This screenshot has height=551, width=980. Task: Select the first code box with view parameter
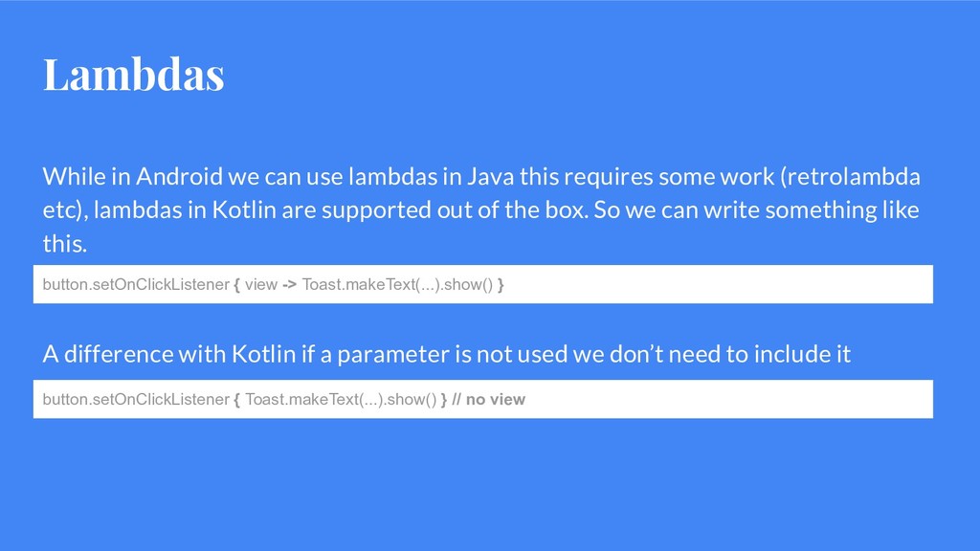[483, 284]
